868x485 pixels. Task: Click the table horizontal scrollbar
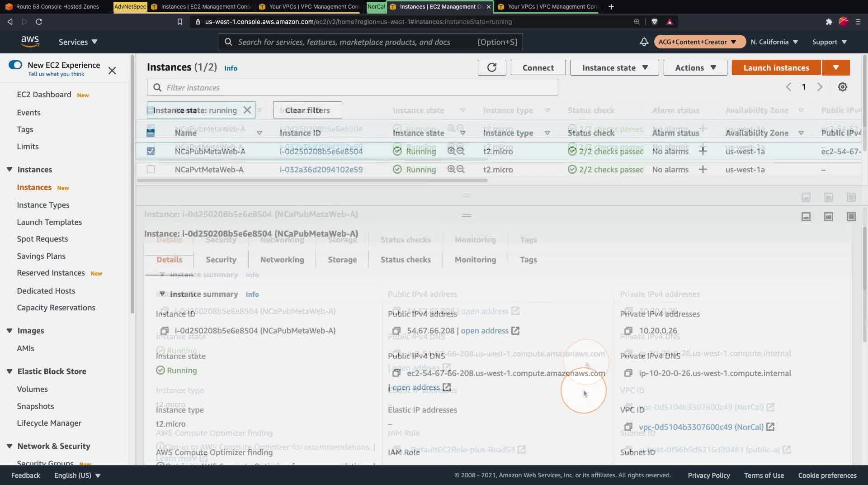point(312,180)
